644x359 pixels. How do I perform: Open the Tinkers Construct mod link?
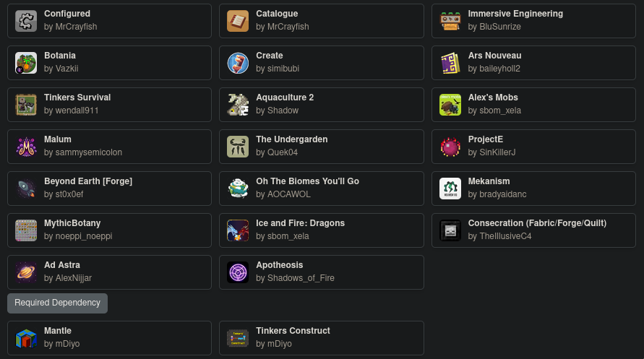point(293,331)
